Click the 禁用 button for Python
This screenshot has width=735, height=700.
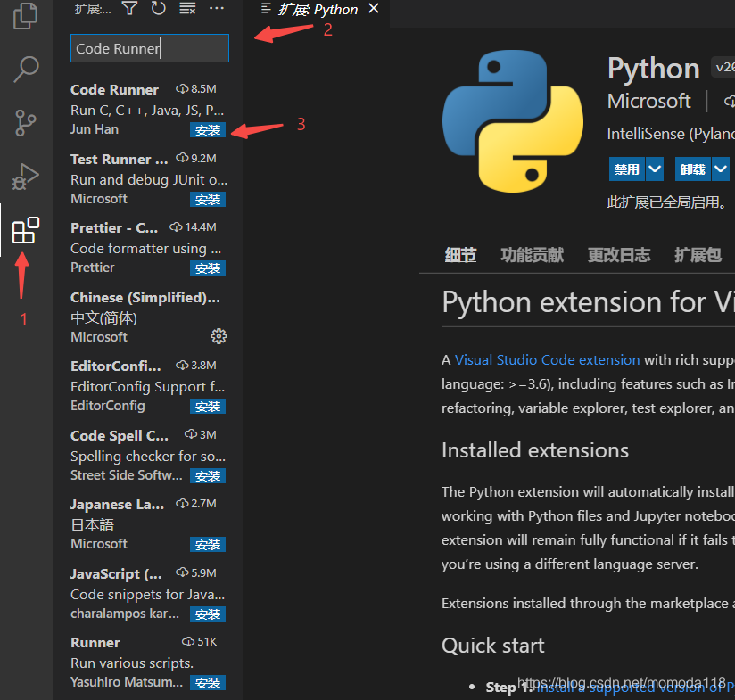tap(627, 169)
